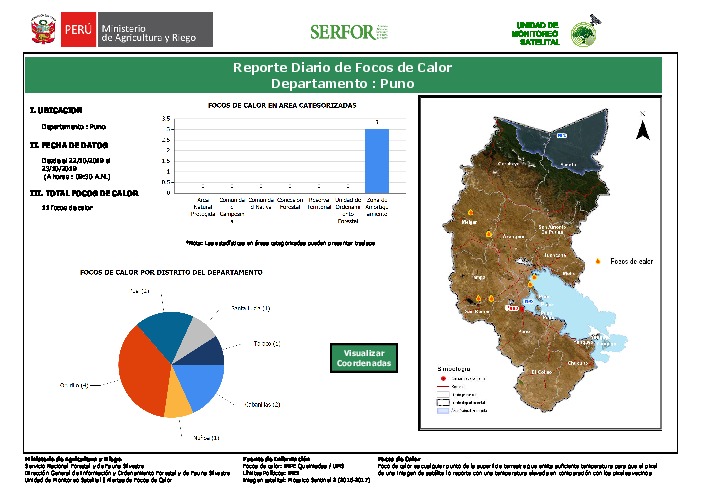Viewport: 702px width, 496px height.
Task: Click the III. Total Focos de Calor heading
Action: 84,193
